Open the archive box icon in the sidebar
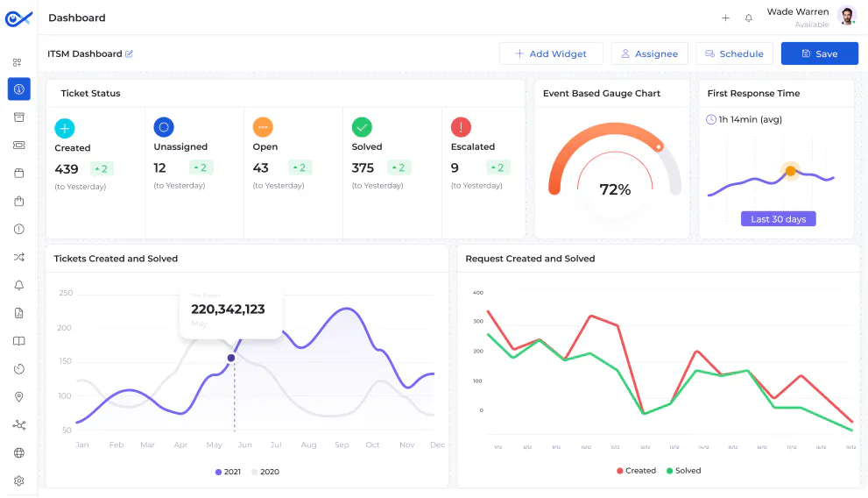The image size is (868, 498). [x=18, y=117]
